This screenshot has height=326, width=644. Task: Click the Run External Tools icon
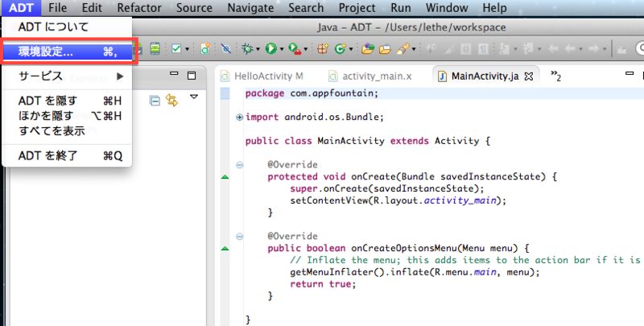[295, 49]
